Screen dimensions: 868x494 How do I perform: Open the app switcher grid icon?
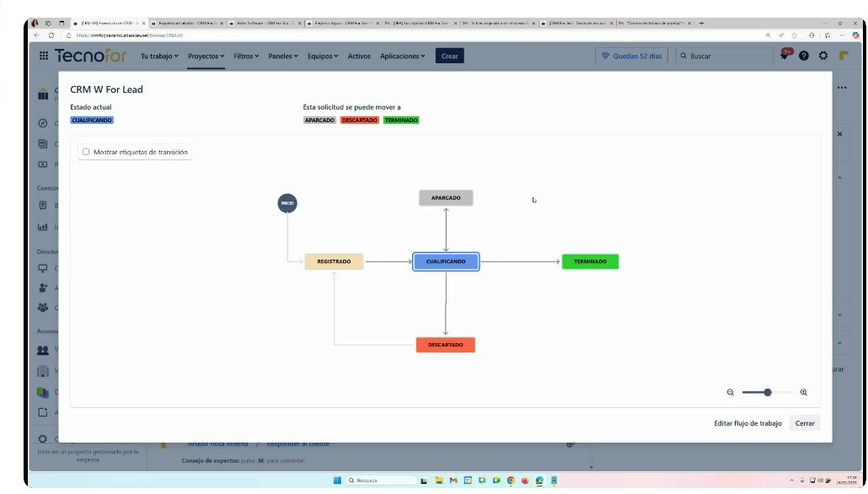[x=43, y=56]
